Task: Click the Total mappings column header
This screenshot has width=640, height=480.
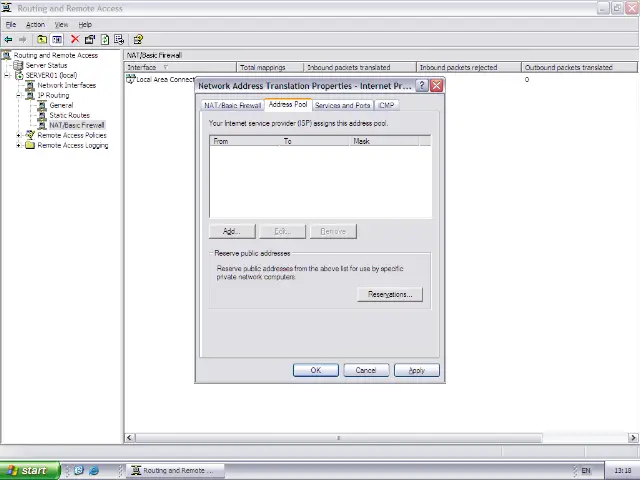Action: (x=270, y=67)
